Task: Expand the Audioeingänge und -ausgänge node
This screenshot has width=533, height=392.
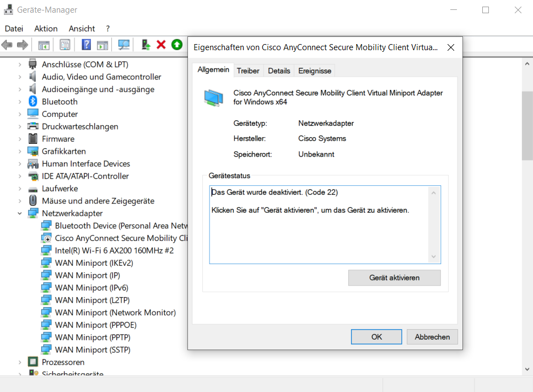Action: tap(20, 89)
